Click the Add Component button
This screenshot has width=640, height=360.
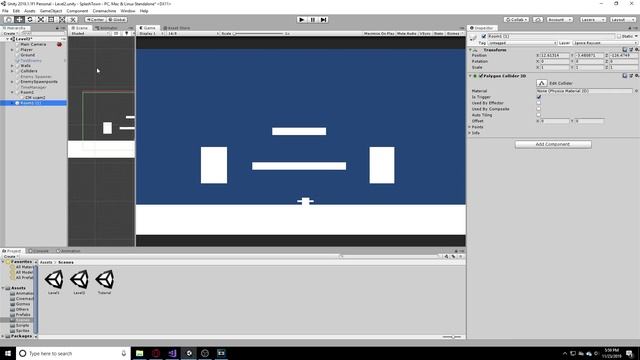(553, 144)
